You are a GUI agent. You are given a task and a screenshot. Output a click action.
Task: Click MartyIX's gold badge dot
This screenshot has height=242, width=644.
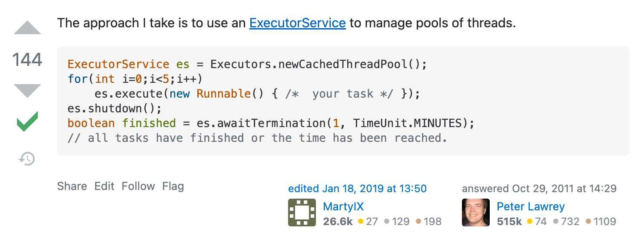tap(360, 222)
